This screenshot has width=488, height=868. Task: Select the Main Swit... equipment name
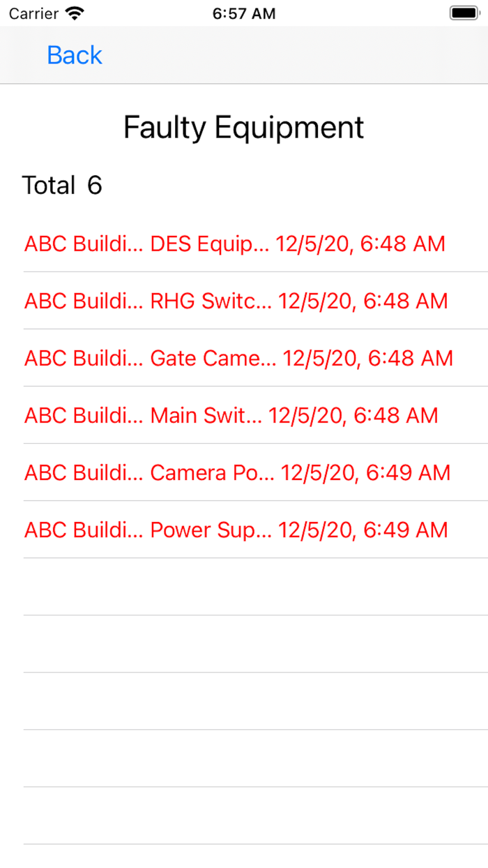pos(206,415)
